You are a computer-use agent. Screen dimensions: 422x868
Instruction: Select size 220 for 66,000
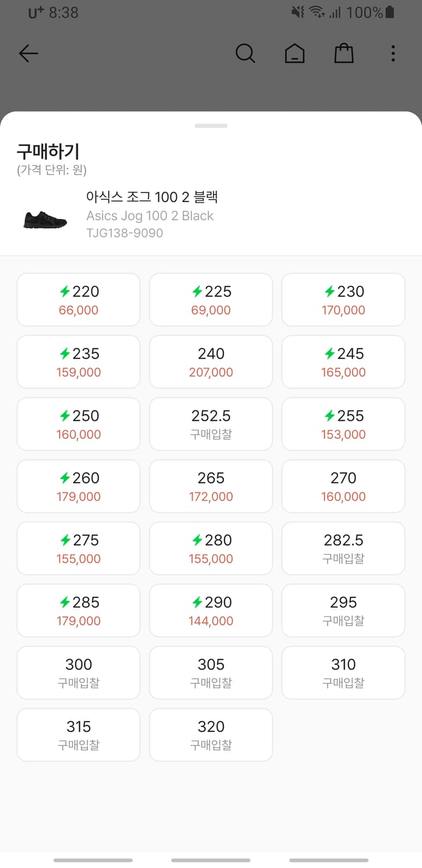(x=79, y=300)
